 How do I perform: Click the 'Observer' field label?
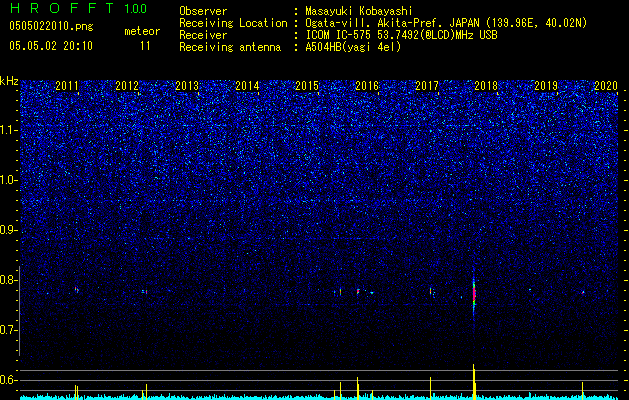203,11
